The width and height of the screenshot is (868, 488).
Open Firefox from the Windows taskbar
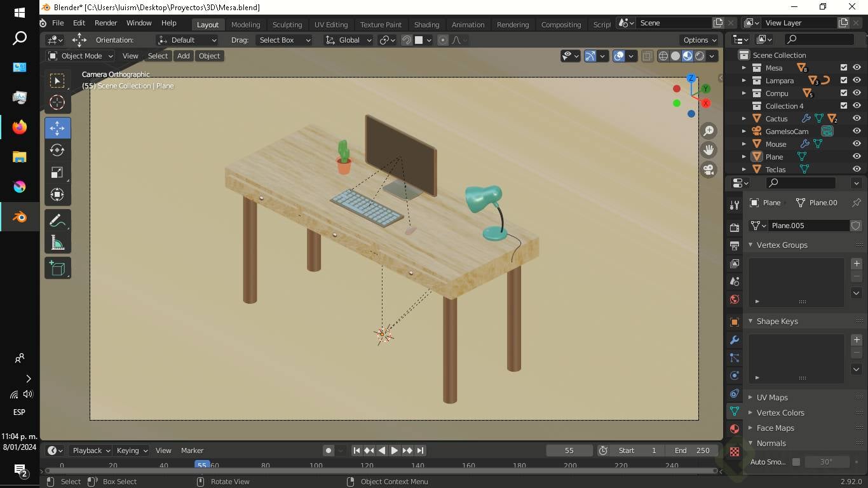point(20,127)
